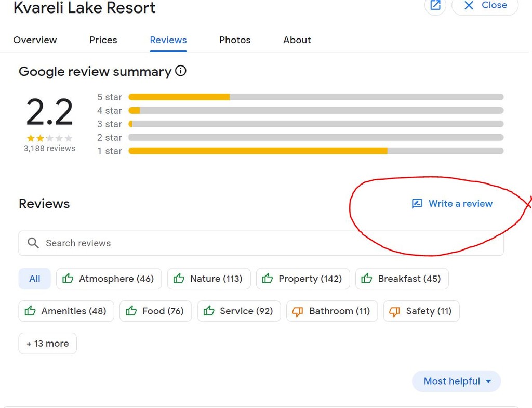Click the thumbs-up icon on Nature chip
The height and width of the screenshot is (408, 532).
point(179,279)
